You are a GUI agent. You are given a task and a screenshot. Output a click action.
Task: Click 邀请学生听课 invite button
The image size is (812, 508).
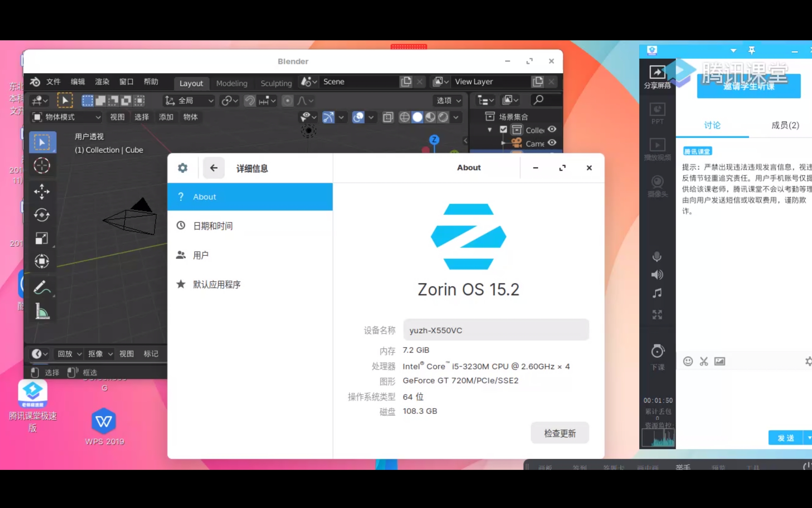click(749, 86)
